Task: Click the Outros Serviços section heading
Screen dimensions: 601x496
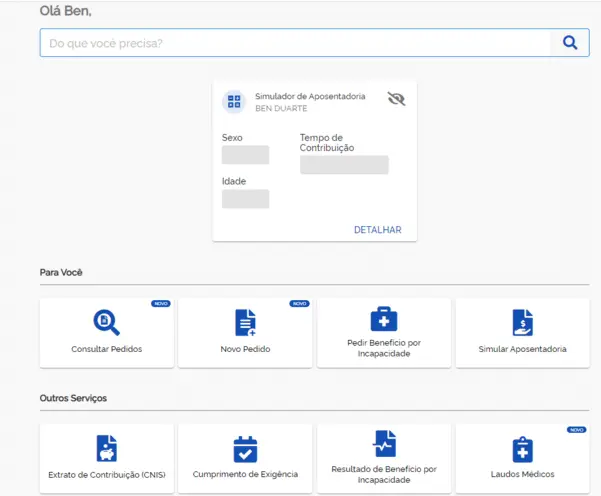Action: tap(73, 398)
